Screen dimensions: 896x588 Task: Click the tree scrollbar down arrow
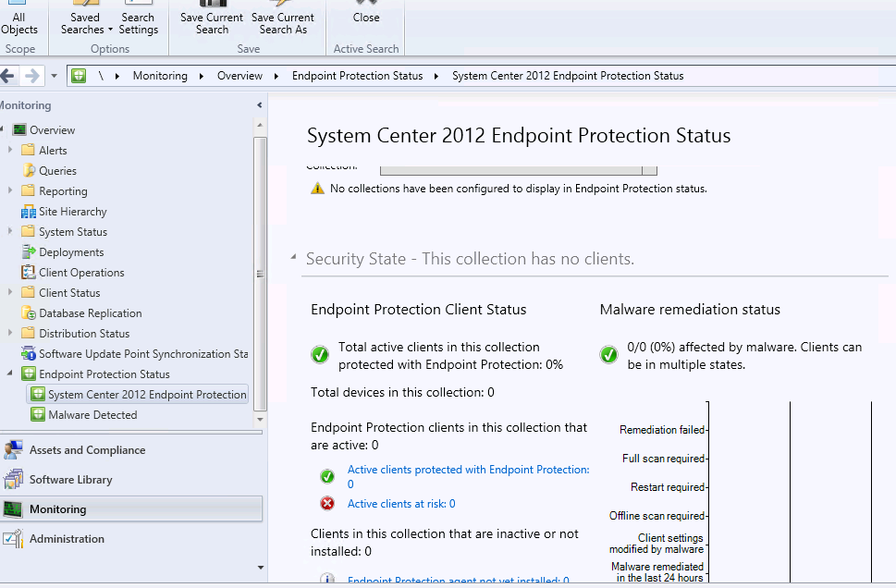click(x=260, y=419)
